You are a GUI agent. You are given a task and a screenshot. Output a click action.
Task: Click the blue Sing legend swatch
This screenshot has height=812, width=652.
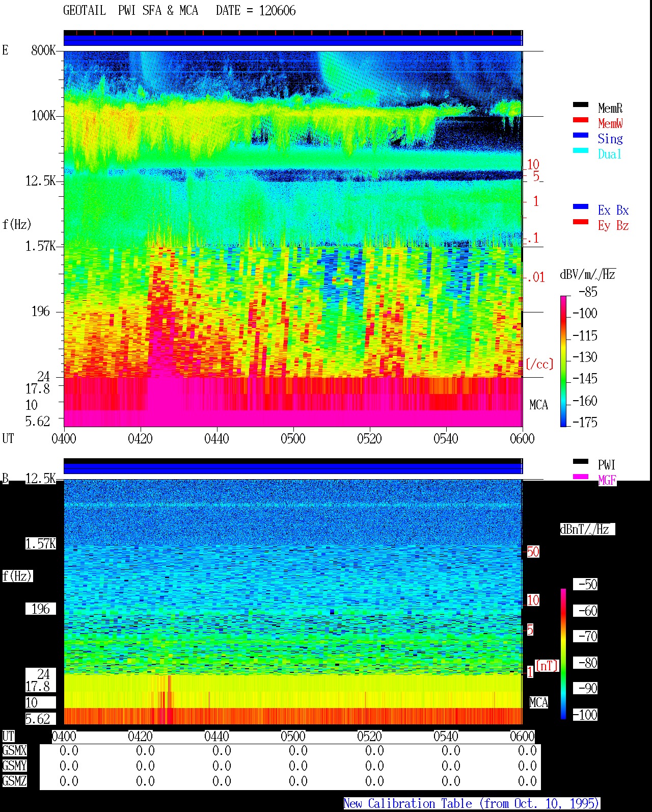pyautogui.click(x=581, y=136)
